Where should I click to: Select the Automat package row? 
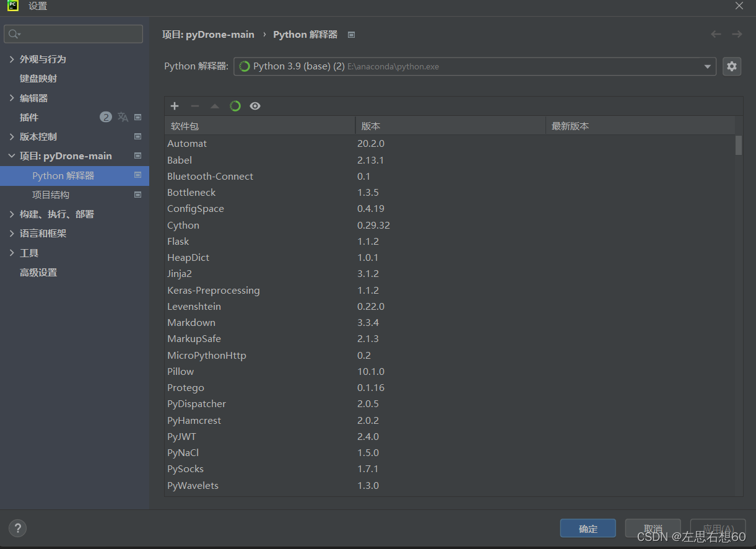pyautogui.click(x=450, y=143)
